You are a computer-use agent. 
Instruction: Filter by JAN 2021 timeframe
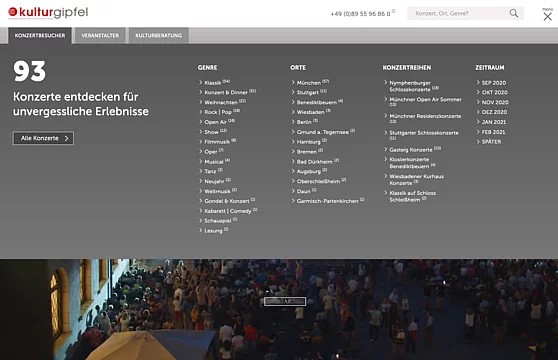[x=491, y=122]
